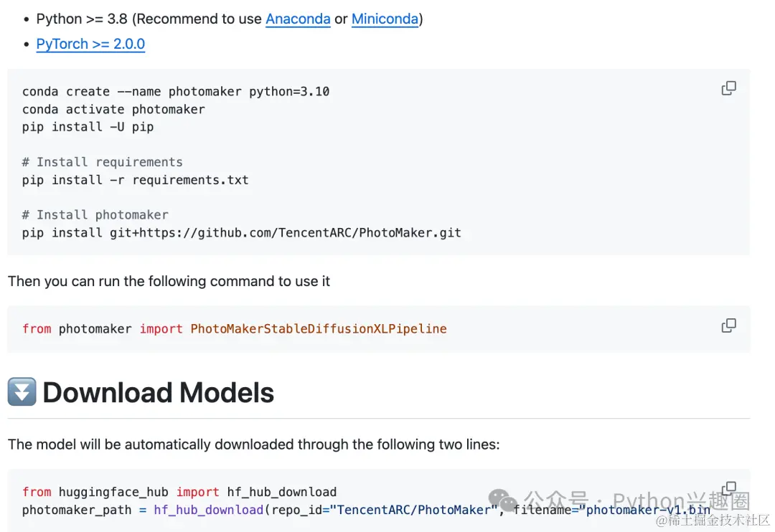
Task: Open the Miniconda link
Action: [x=385, y=19]
